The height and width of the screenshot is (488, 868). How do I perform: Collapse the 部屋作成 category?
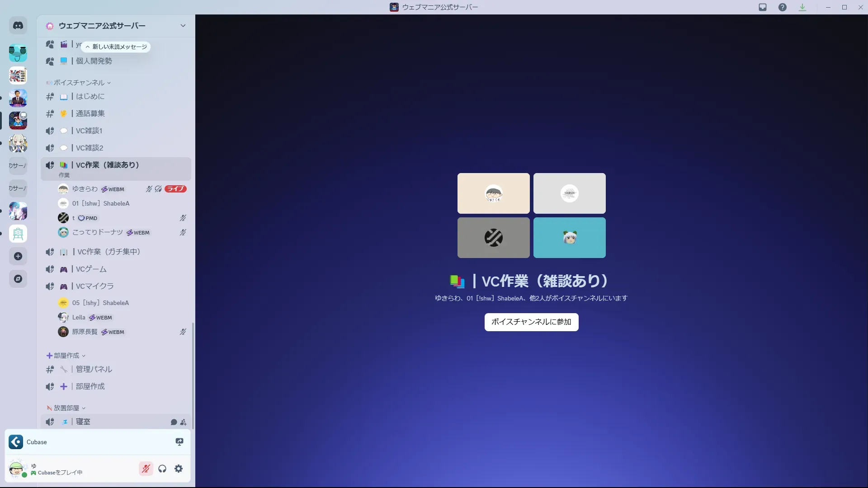(x=66, y=356)
